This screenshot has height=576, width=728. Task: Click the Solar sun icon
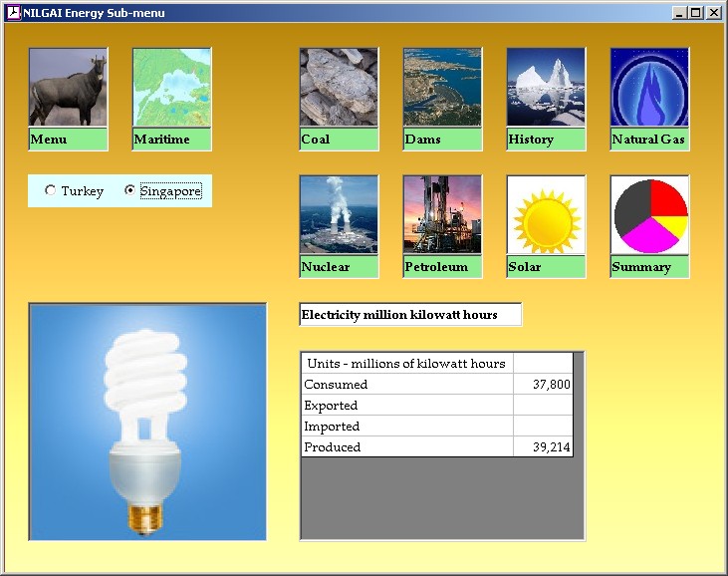pyautogui.click(x=546, y=215)
